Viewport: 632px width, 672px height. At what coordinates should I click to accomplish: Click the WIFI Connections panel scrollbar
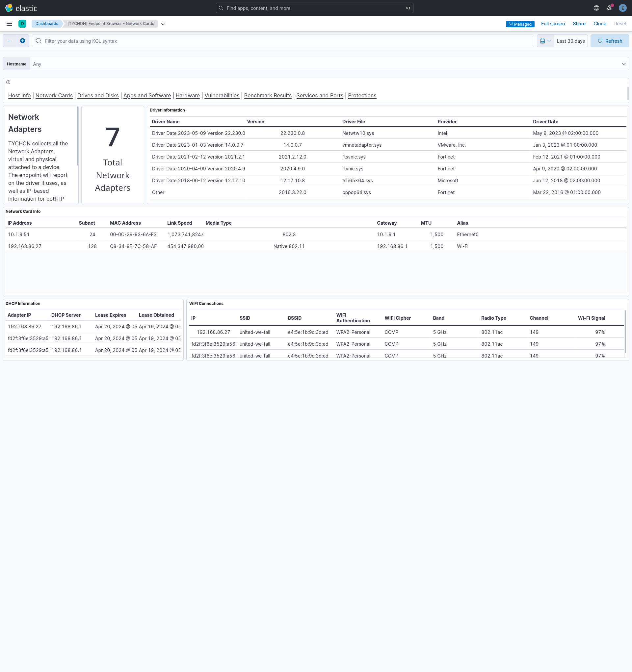click(x=625, y=332)
